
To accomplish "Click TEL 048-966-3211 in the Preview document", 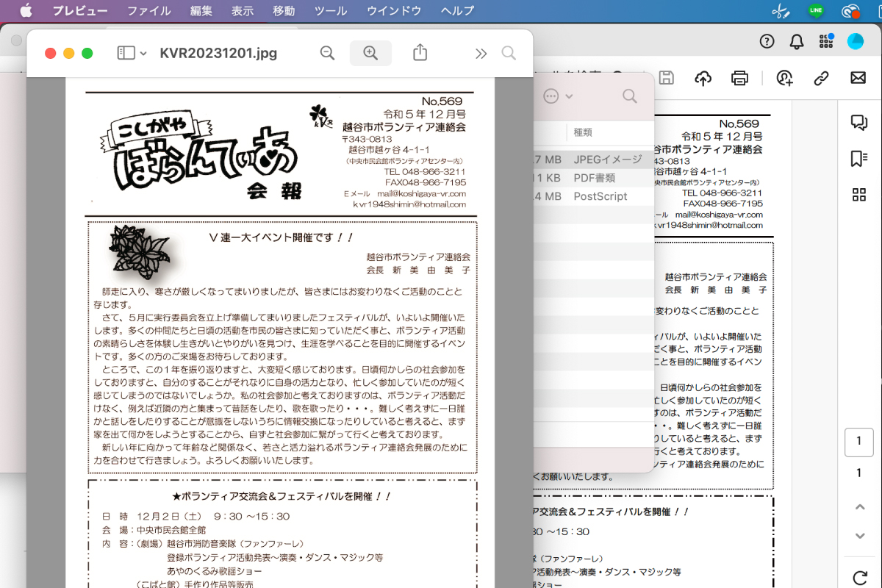I will [x=425, y=171].
